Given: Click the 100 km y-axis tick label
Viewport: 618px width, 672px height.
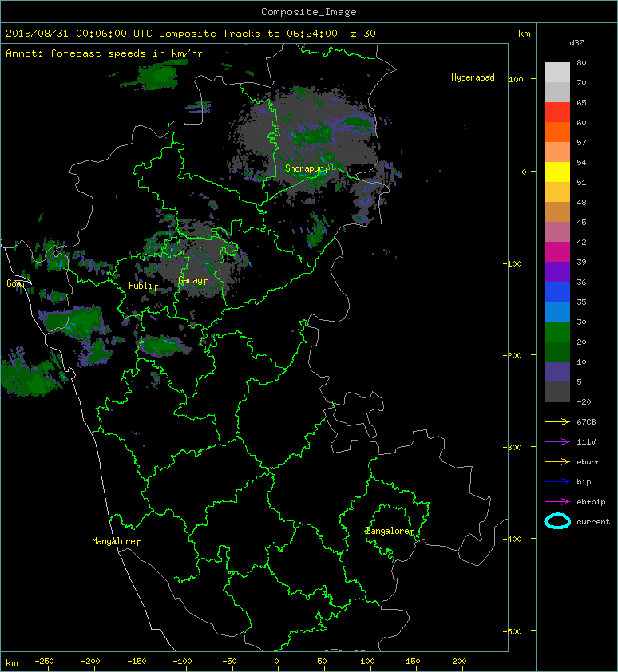Looking at the screenshot, I should click(x=516, y=79).
